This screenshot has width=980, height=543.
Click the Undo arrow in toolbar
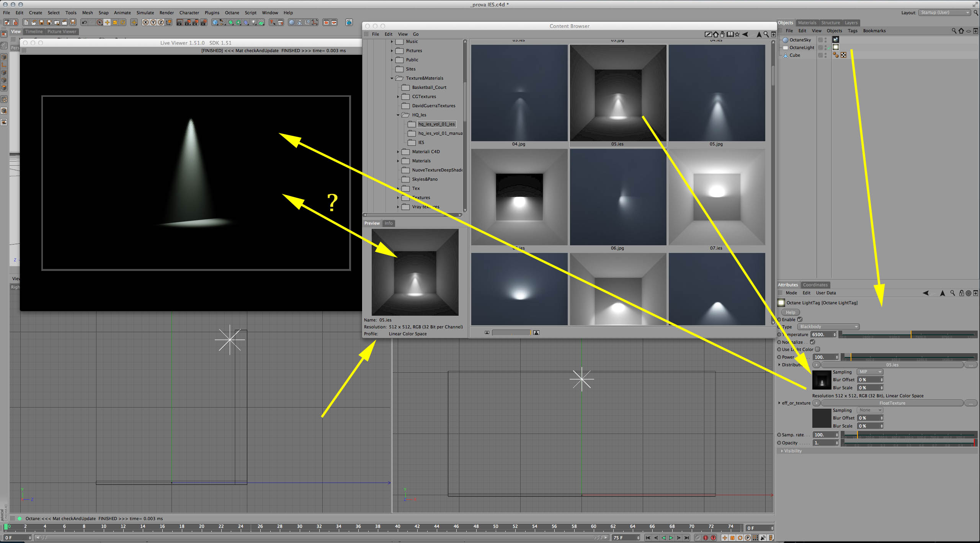(84, 23)
